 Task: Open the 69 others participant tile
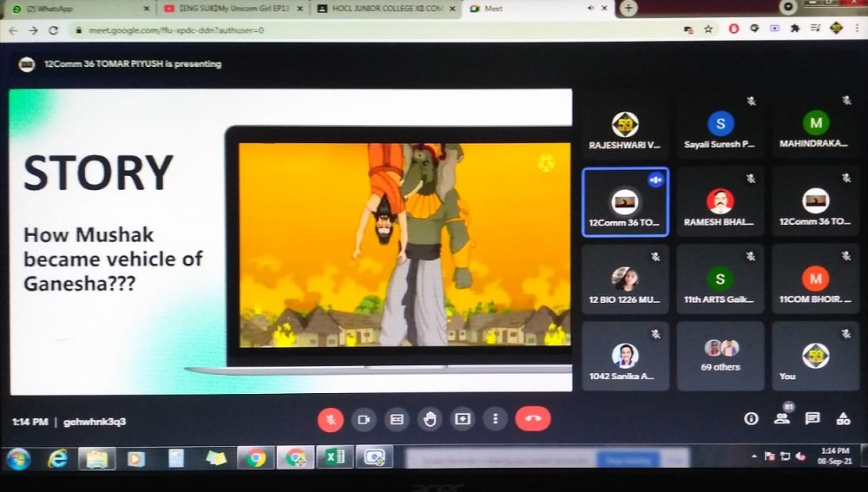point(720,357)
